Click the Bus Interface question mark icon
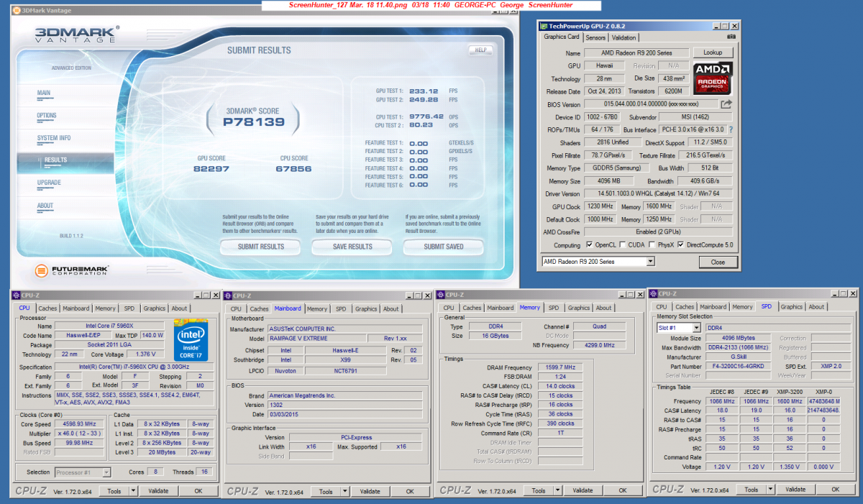Image resolution: width=863 pixels, height=504 pixels. click(x=731, y=130)
